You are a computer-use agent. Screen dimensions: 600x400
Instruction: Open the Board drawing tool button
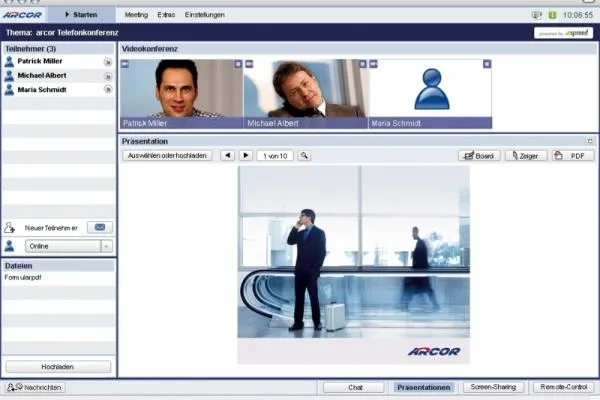point(479,156)
